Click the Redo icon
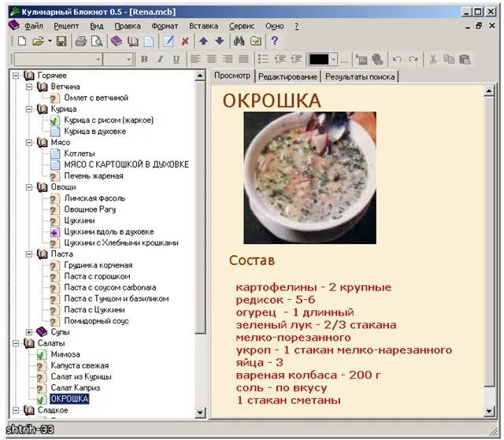The width and height of the screenshot is (504, 440). (x=413, y=59)
